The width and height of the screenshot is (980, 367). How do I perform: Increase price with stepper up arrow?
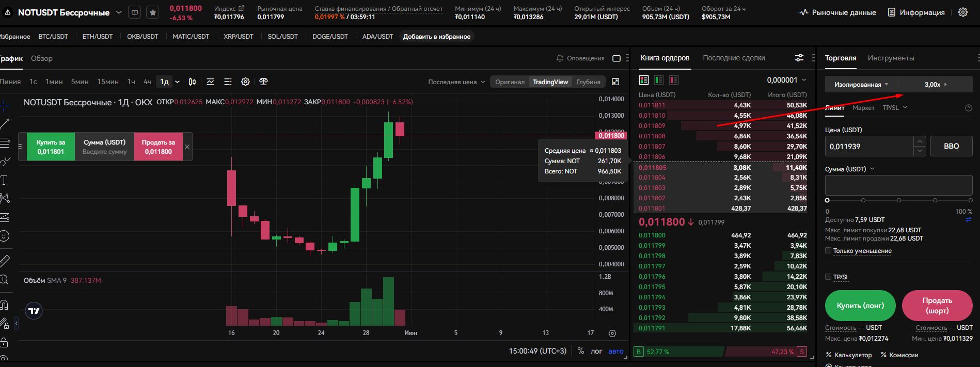click(x=920, y=141)
